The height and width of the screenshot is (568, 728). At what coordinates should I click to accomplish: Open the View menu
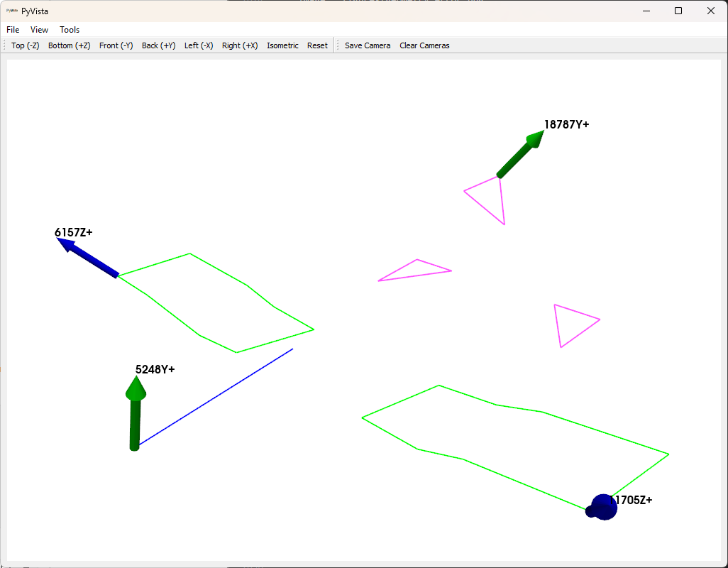(x=39, y=29)
